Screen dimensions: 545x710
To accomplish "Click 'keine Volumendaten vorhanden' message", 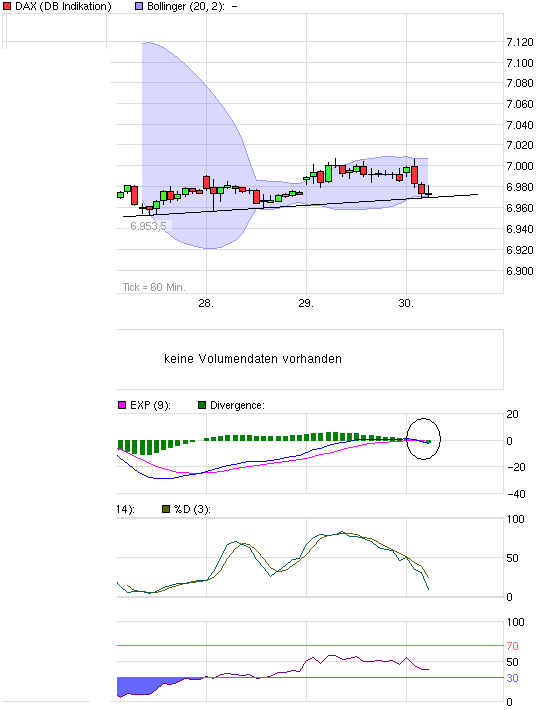I will [253, 359].
